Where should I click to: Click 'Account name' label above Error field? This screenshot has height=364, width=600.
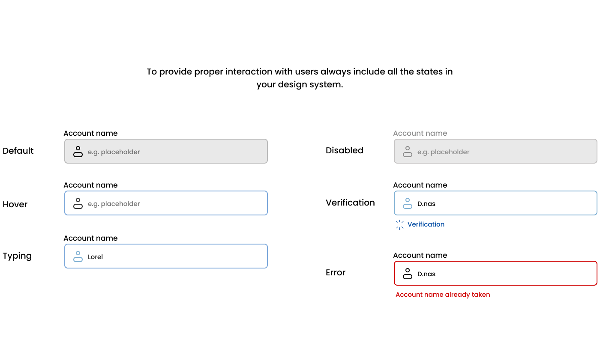click(x=420, y=255)
